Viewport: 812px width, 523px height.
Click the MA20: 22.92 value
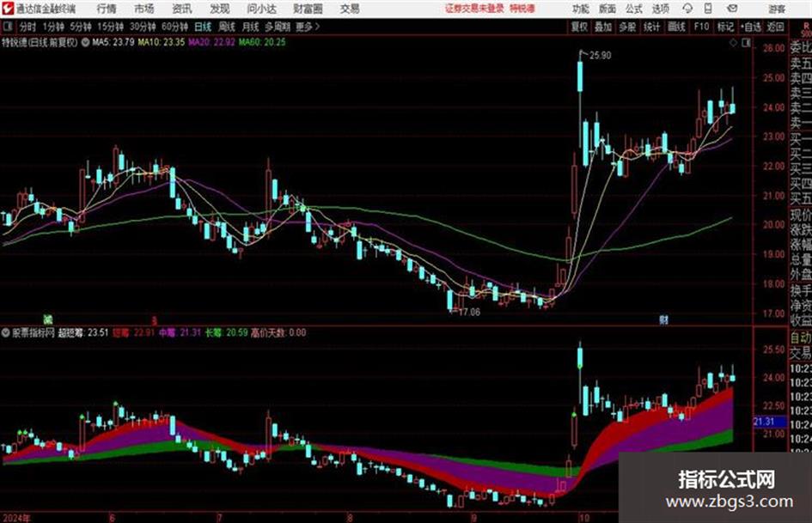coord(211,42)
